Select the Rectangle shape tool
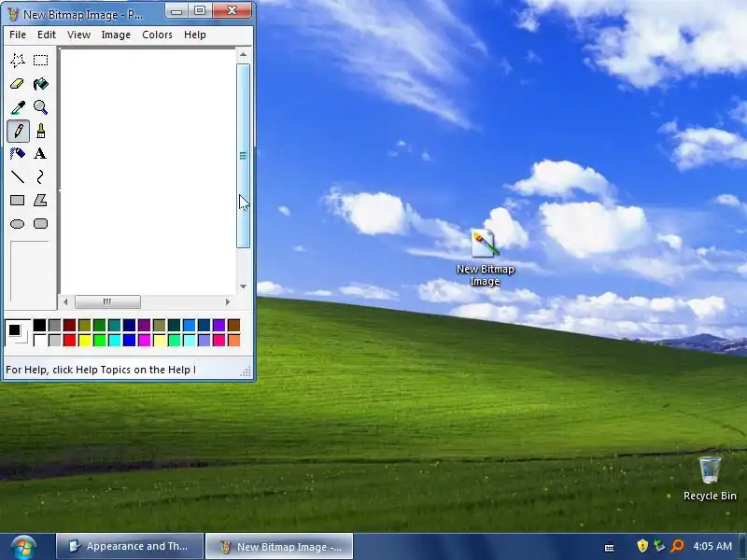Viewport: 747px width, 560px height. 18,201
